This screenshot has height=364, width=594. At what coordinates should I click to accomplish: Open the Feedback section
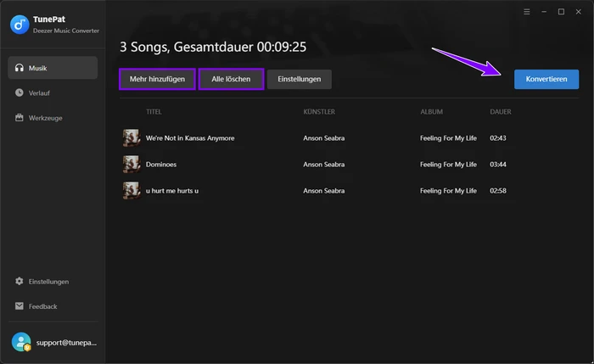click(53, 306)
